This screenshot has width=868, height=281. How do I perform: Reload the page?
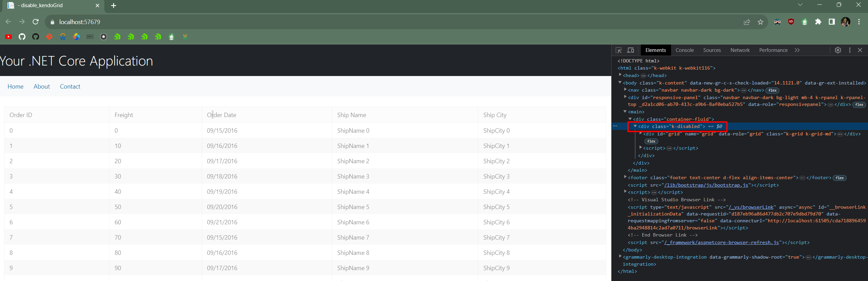[x=36, y=22]
